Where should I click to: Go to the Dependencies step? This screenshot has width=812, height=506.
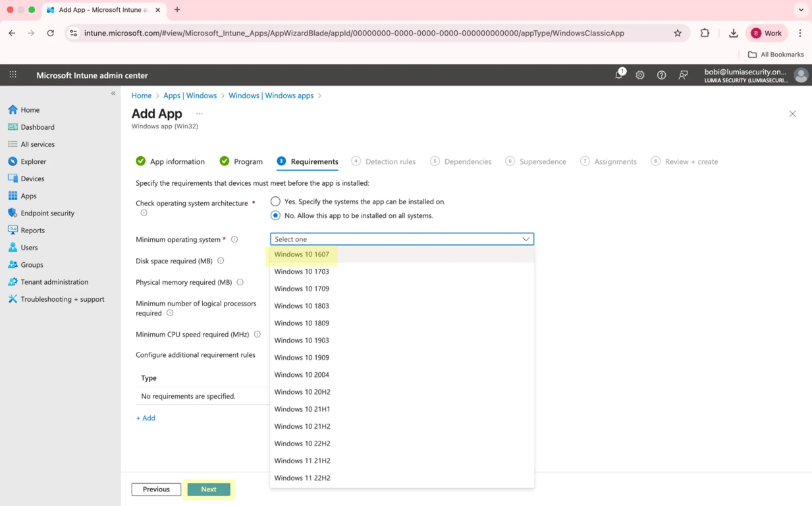pos(461,161)
